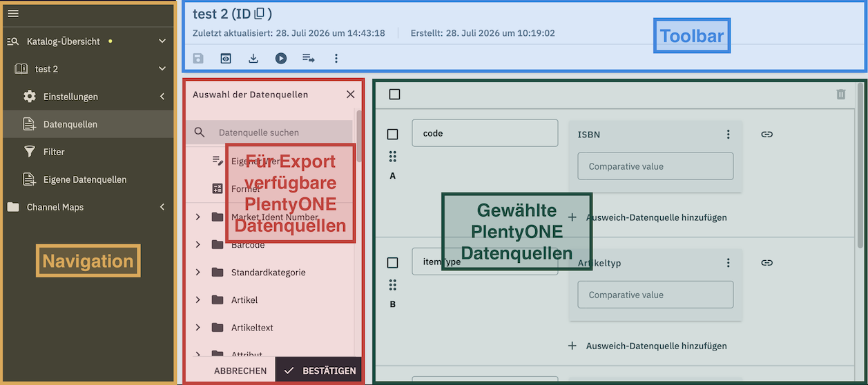Click the Formel calculator icon
The height and width of the screenshot is (385, 868).
click(x=218, y=188)
